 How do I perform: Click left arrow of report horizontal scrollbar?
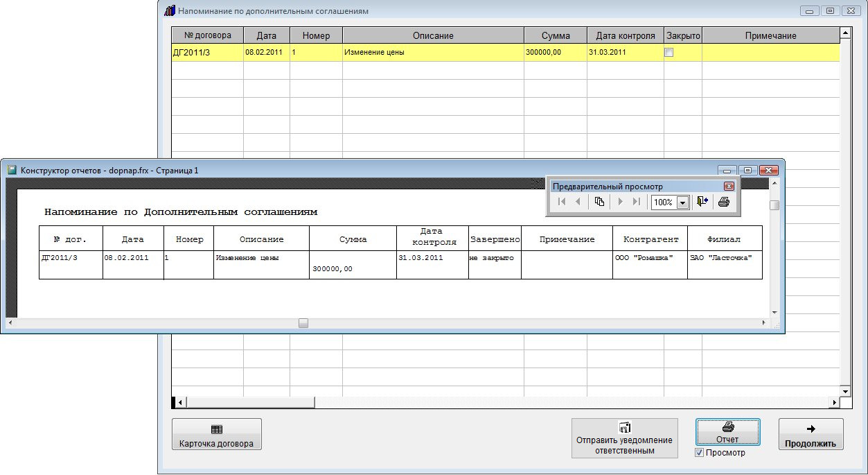click(x=10, y=323)
